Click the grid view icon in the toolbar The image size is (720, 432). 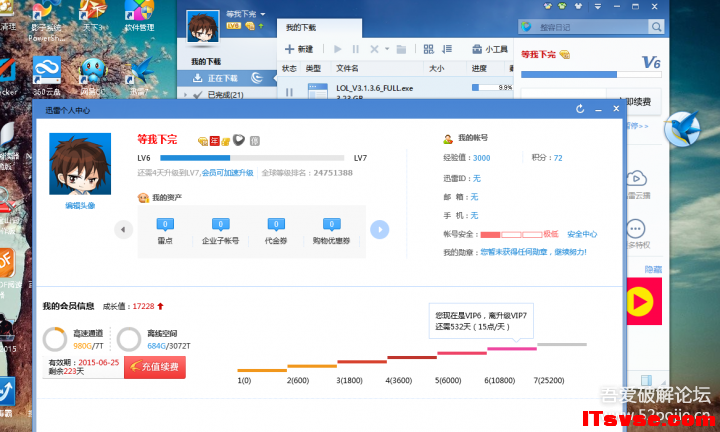(x=428, y=49)
